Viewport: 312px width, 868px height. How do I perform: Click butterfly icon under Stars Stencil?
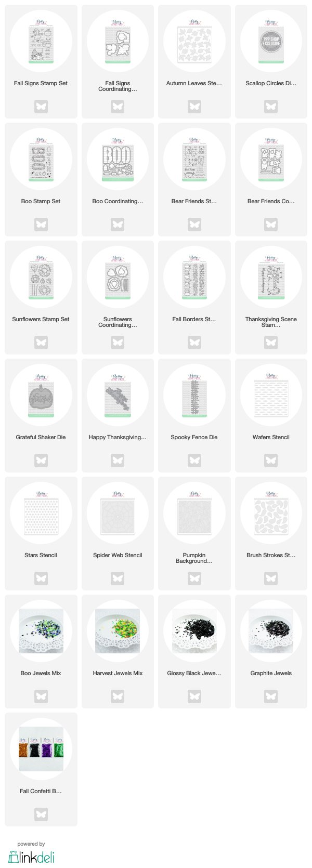tap(41, 578)
